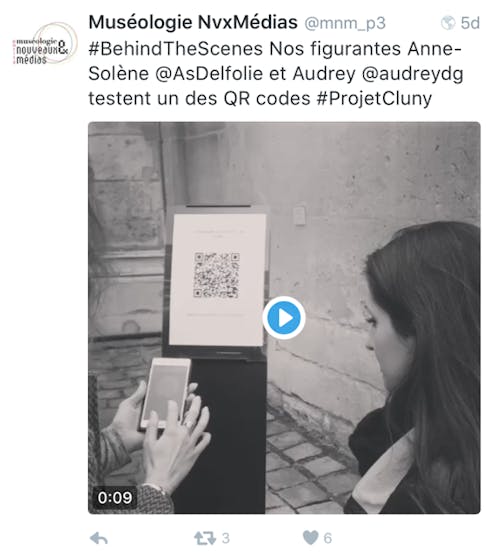This screenshot has height=555, width=493.
Task: Like the tweet with the heart icon
Action: coord(310,538)
